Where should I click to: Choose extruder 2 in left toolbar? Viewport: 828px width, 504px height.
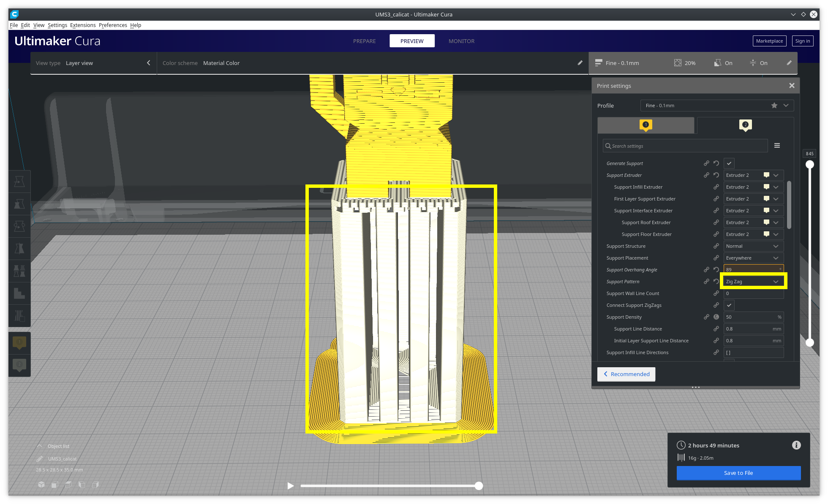[19, 365]
